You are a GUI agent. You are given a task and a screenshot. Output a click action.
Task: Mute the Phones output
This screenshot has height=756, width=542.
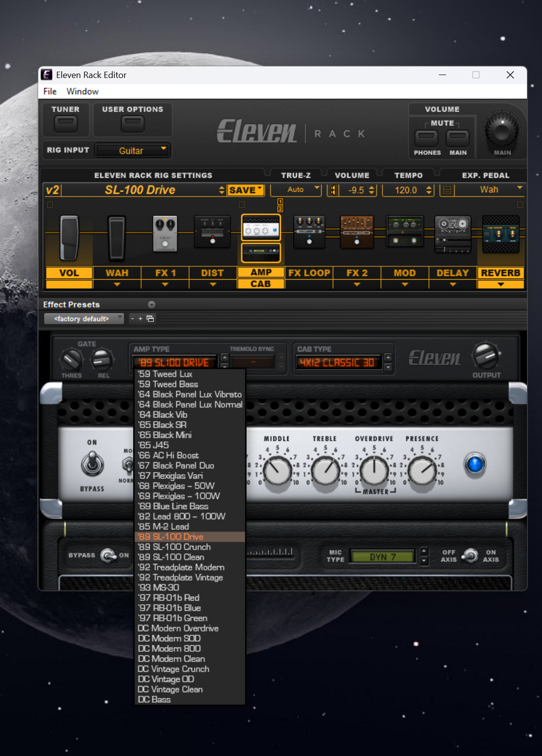point(427,139)
